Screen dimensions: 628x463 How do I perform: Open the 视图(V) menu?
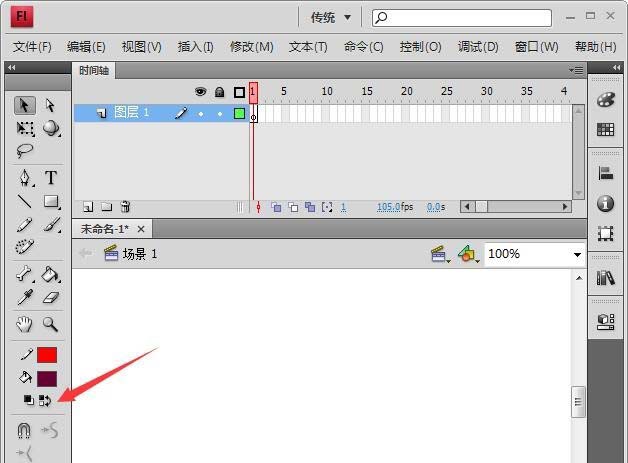coord(141,47)
